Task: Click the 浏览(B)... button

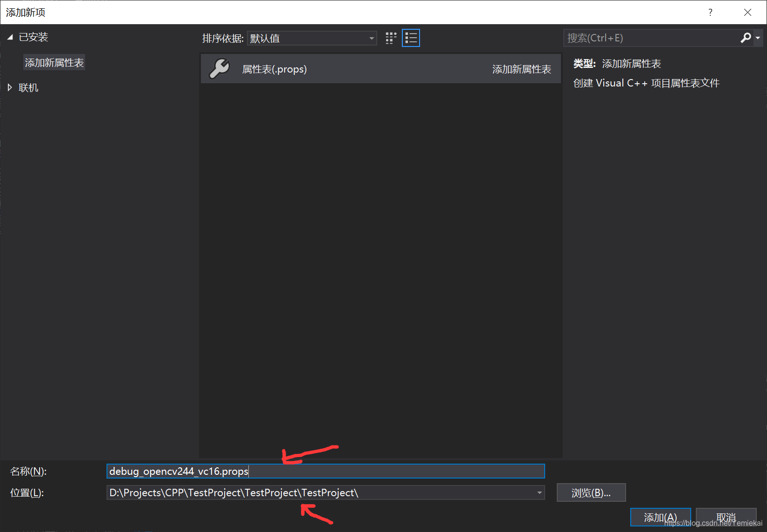Action: coord(591,492)
